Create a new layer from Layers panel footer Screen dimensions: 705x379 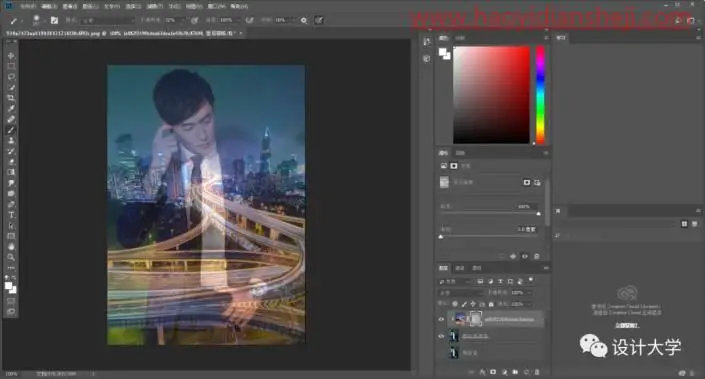[526, 372]
